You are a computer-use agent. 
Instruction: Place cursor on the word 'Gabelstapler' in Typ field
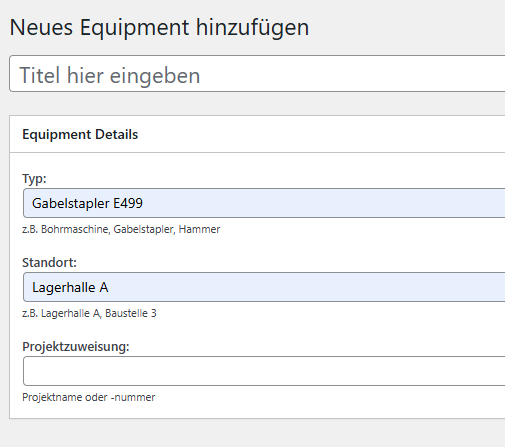pyautogui.click(x=71, y=203)
